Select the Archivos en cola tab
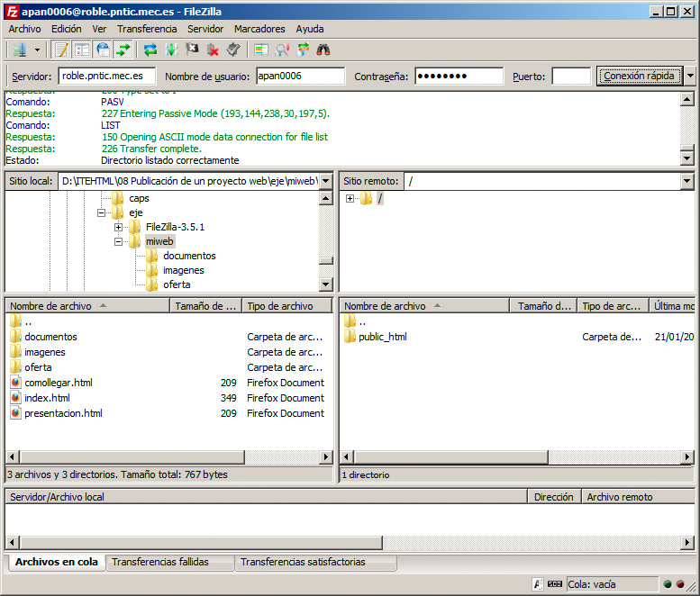 click(x=56, y=562)
